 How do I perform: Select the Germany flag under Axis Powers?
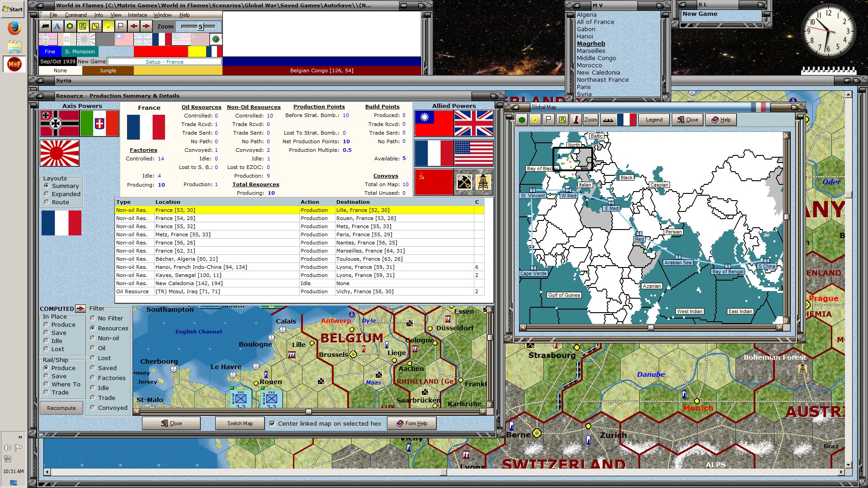(60, 123)
